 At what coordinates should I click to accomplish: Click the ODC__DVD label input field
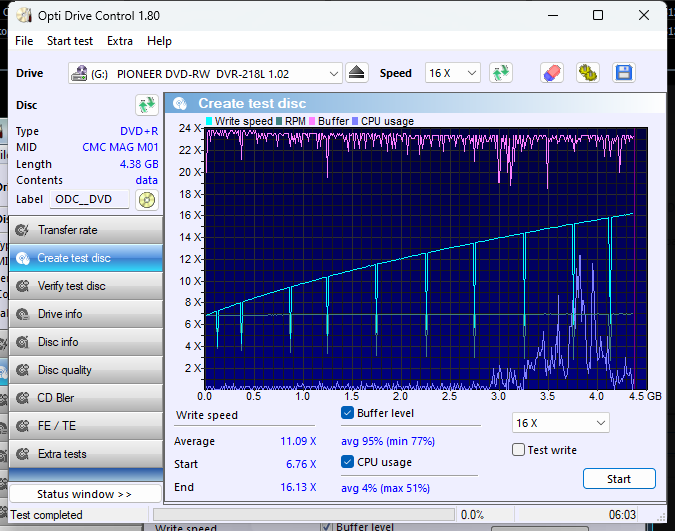(89, 199)
